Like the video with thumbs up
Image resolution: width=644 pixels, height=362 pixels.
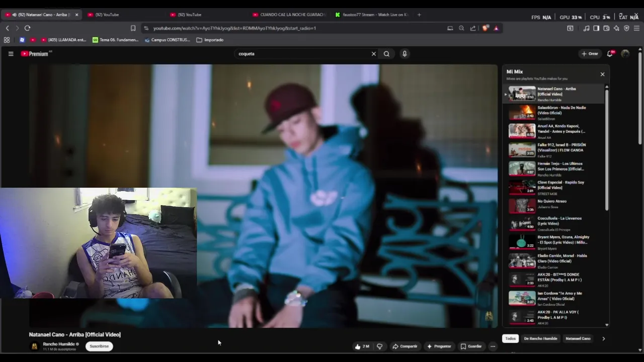tap(362, 346)
